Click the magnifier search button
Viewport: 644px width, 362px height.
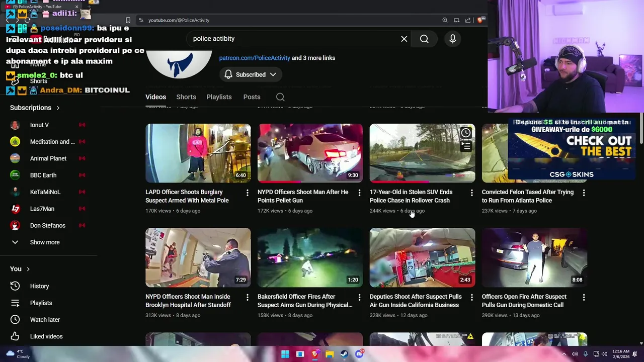424,39
